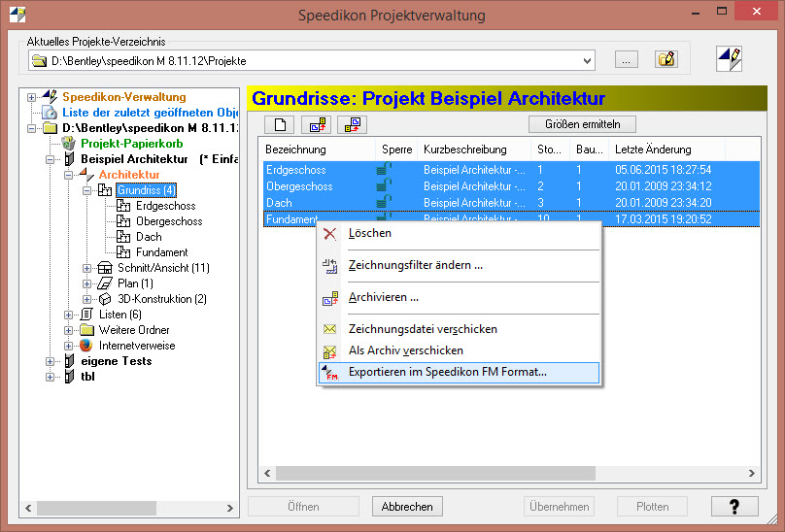Click the Listen scroll icon
This screenshot has width=785, height=532.
[x=86, y=315]
